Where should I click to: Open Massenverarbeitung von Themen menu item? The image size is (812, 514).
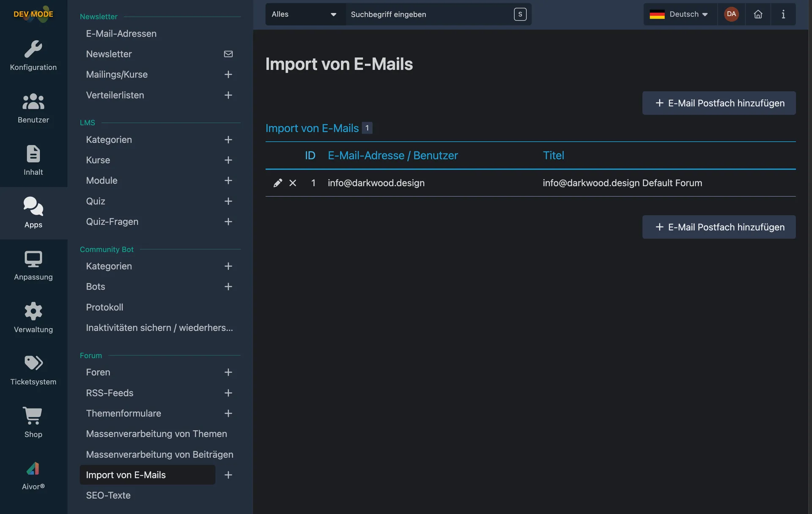click(156, 434)
